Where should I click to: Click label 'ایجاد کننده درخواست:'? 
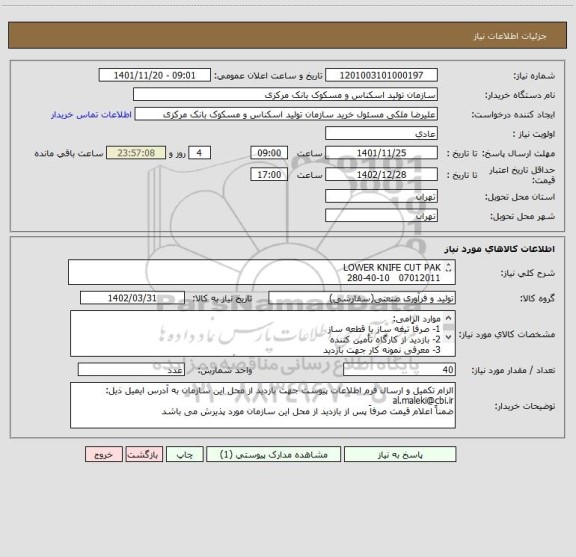(x=513, y=115)
